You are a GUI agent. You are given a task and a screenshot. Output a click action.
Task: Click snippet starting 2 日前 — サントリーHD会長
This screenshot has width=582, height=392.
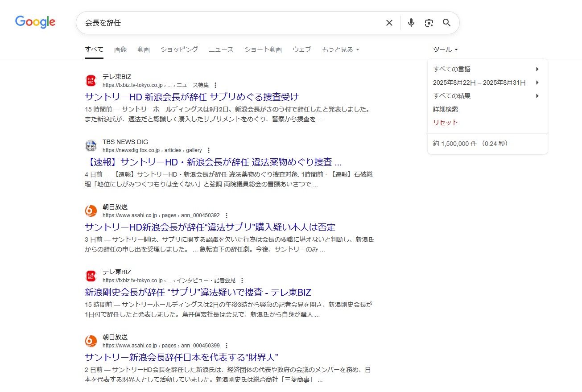pos(227,375)
